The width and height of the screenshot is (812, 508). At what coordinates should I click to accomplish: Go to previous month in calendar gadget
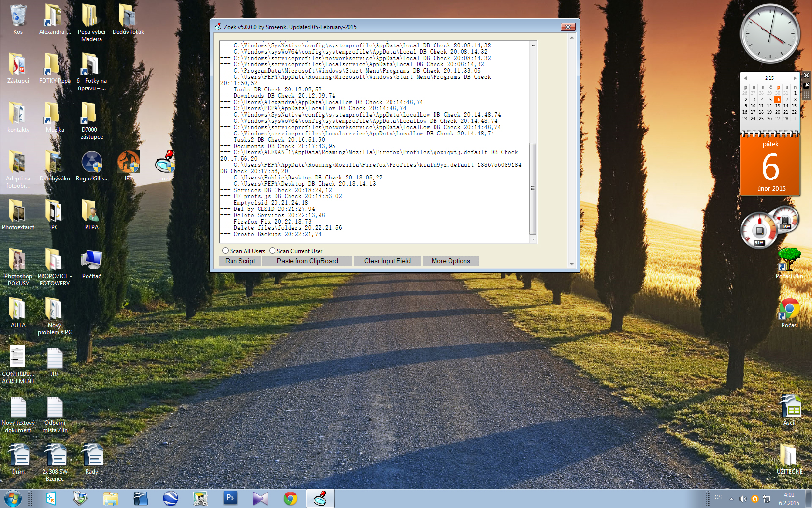pyautogui.click(x=745, y=78)
